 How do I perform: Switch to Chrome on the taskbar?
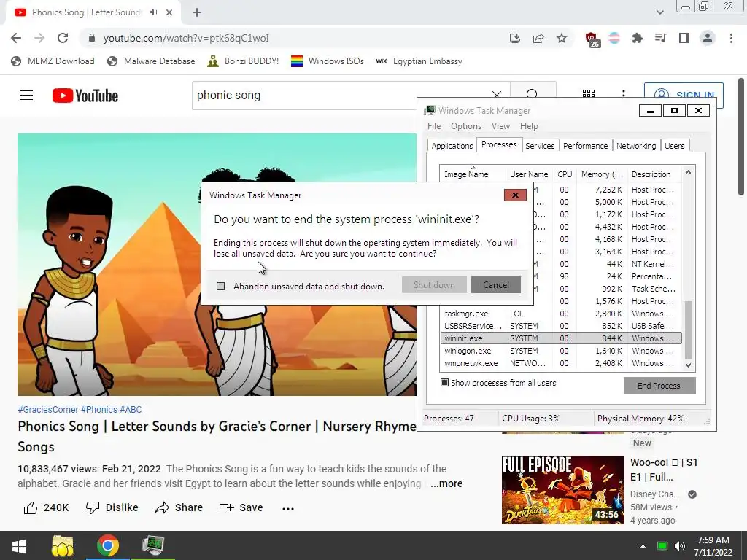pos(108,545)
